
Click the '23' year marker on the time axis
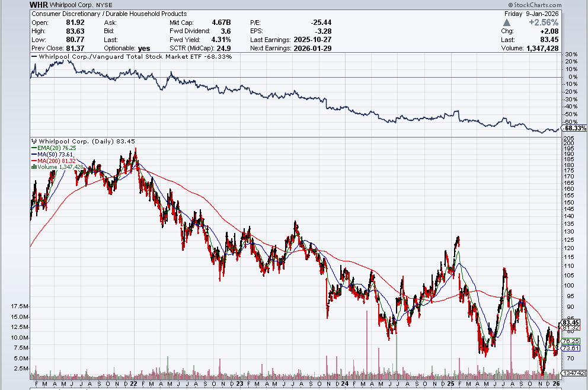coord(239,383)
